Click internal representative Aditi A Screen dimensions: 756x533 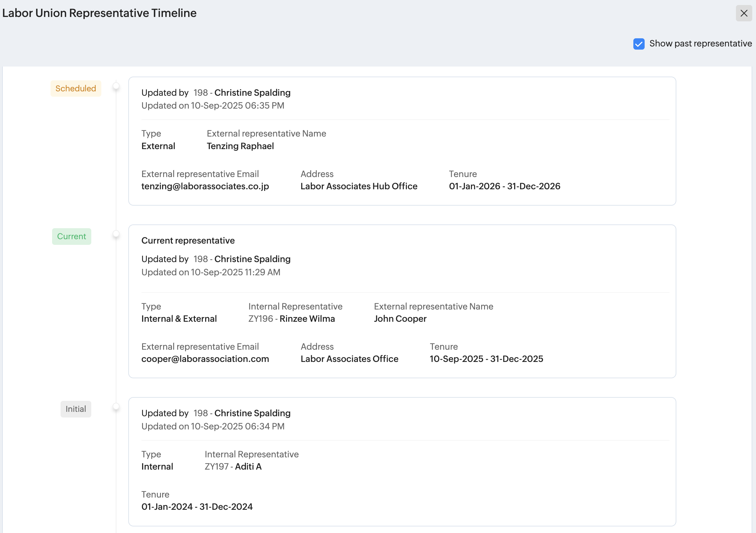pos(248,466)
